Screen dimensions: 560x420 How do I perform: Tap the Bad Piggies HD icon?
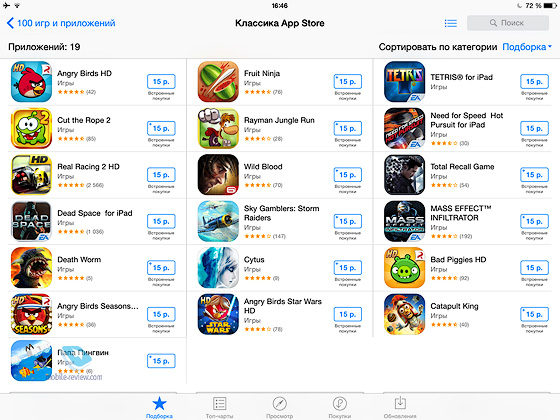pyautogui.click(x=405, y=268)
